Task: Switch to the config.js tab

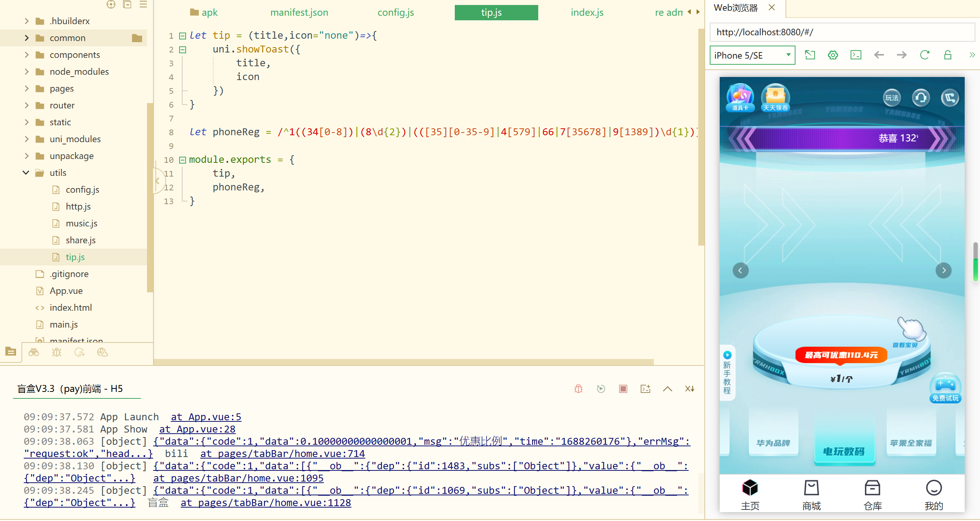Action: click(395, 13)
